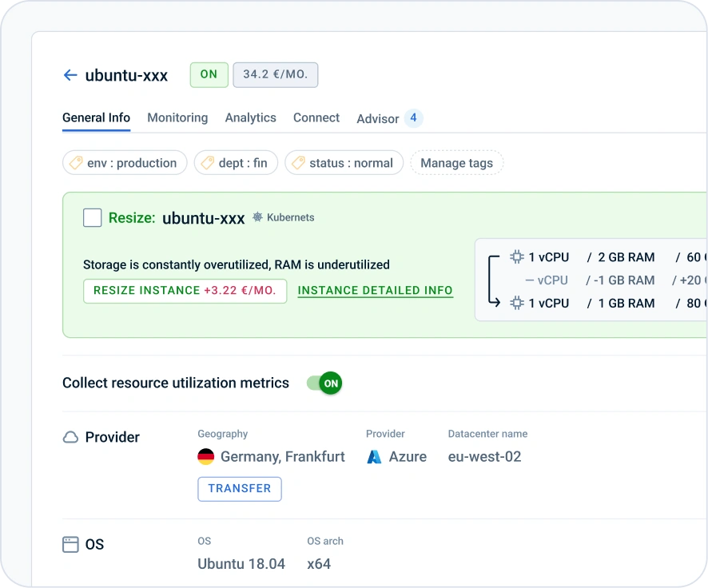Image resolution: width=708 pixels, height=588 pixels.
Task: Click the change arrow linking the two instance rows
Action: [494, 280]
